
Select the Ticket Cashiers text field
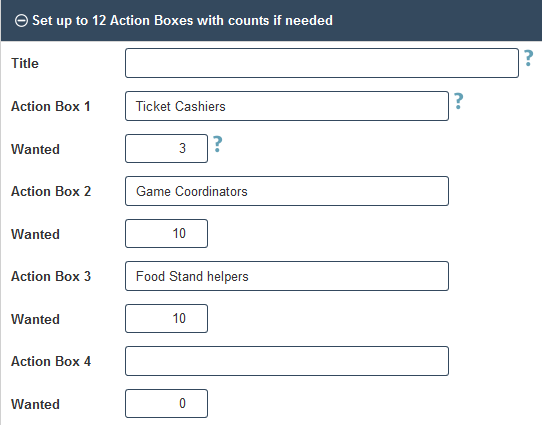click(x=287, y=106)
